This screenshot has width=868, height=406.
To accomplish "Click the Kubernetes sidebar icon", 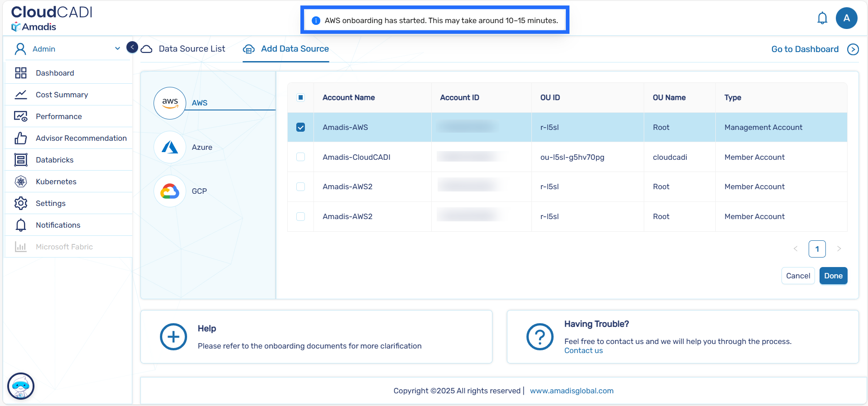I will coord(21,182).
